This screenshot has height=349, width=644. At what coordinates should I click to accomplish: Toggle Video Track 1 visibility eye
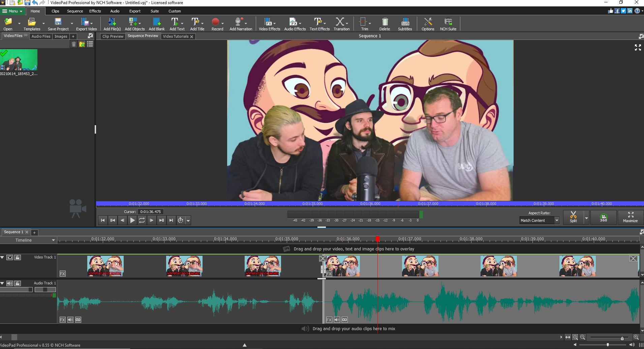click(x=10, y=257)
